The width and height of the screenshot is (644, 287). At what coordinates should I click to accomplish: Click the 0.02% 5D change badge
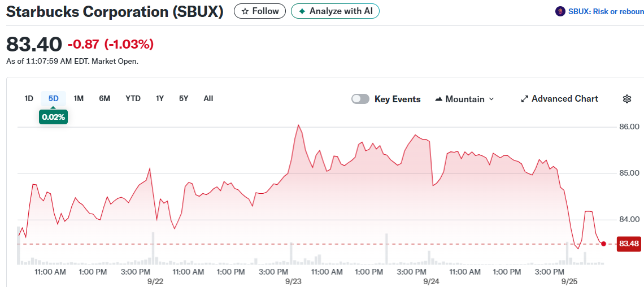pyautogui.click(x=54, y=117)
